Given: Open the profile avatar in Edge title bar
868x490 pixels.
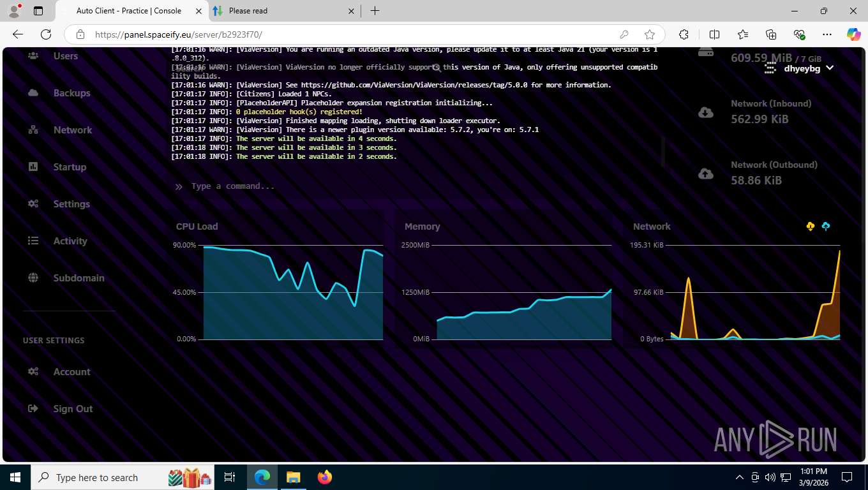Looking at the screenshot, I should coord(14,11).
